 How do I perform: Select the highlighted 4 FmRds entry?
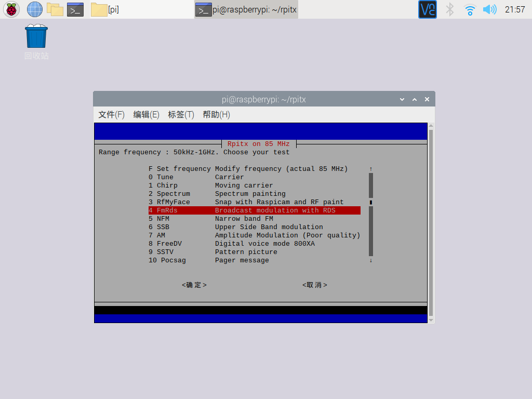coord(255,210)
